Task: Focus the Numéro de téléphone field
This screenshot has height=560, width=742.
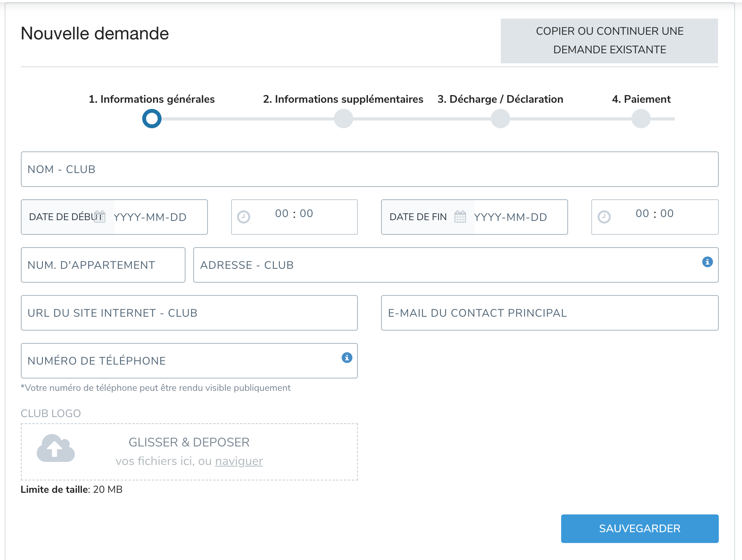Action: pos(189,361)
